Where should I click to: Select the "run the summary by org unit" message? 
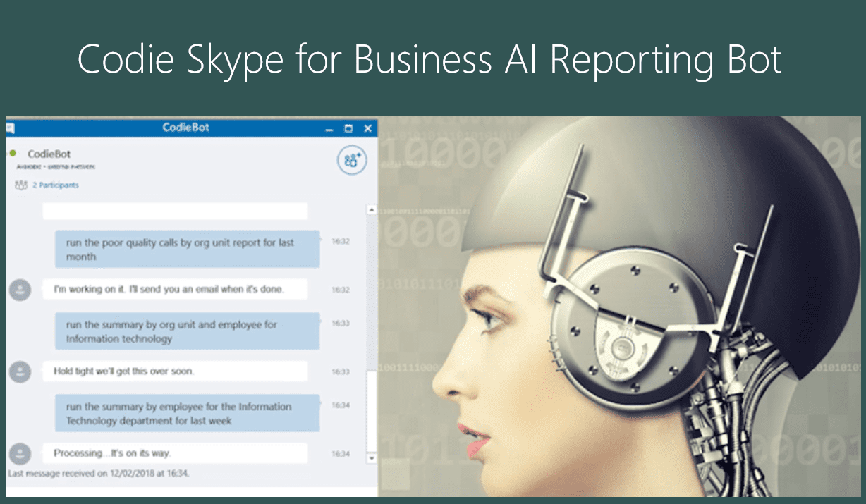pos(187,331)
